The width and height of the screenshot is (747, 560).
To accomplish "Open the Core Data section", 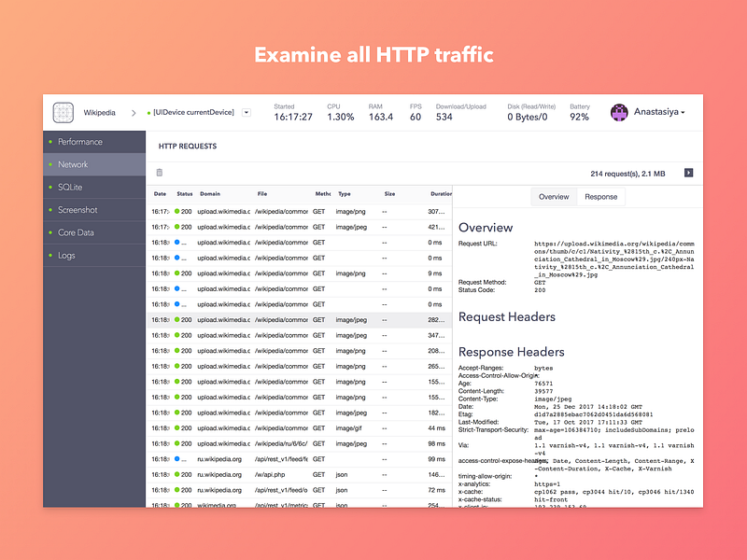I will point(94,232).
